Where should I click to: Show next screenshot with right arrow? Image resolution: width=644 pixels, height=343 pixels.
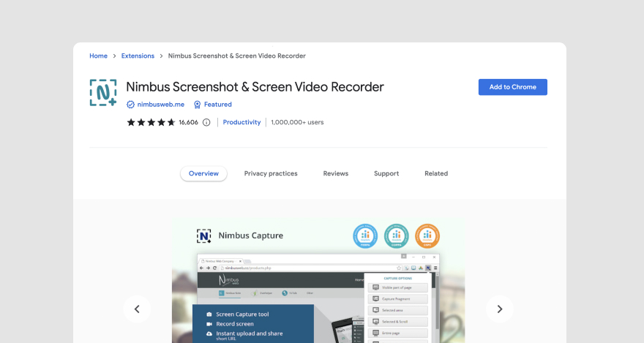(499, 309)
